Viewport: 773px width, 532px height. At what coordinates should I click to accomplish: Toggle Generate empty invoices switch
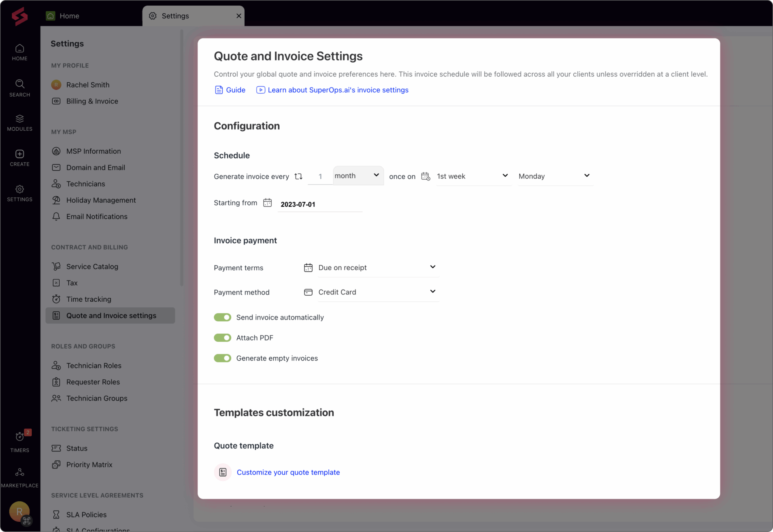point(223,358)
